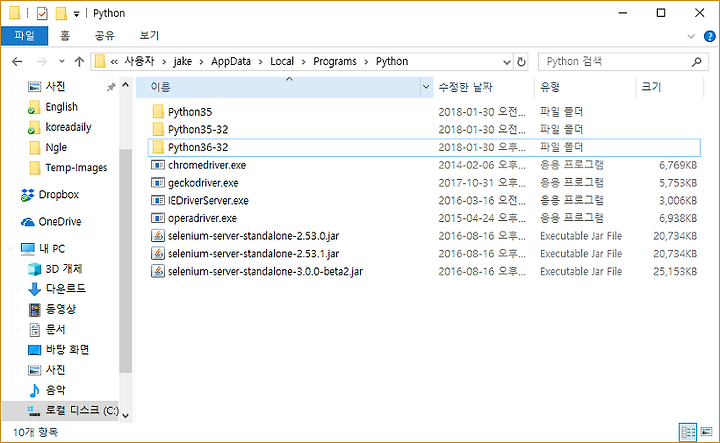Open the Temp-Images quick access folder

click(x=68, y=168)
